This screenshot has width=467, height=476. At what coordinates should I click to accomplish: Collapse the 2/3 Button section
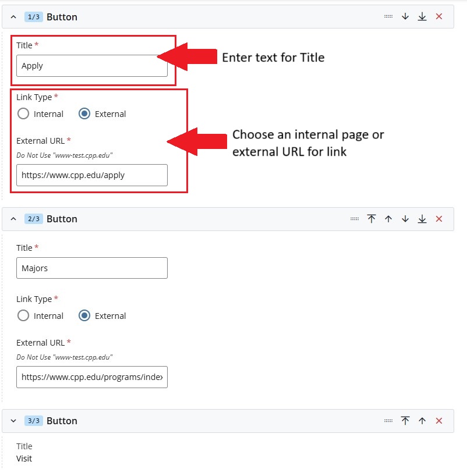pos(13,219)
